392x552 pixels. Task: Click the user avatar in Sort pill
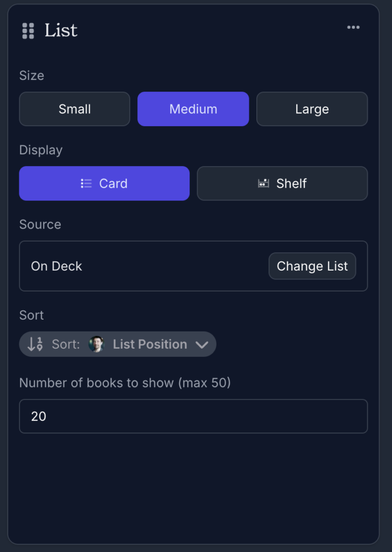click(x=96, y=344)
